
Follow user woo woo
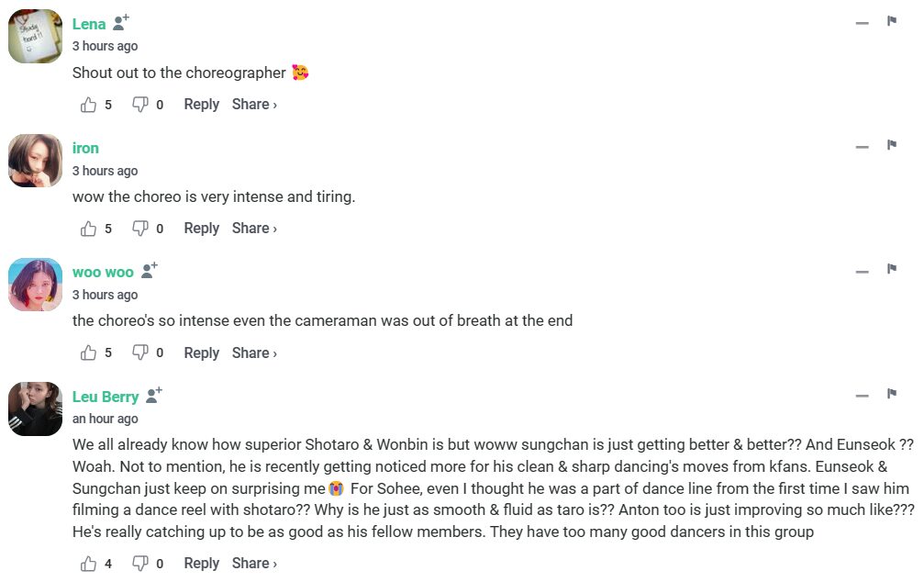click(150, 271)
